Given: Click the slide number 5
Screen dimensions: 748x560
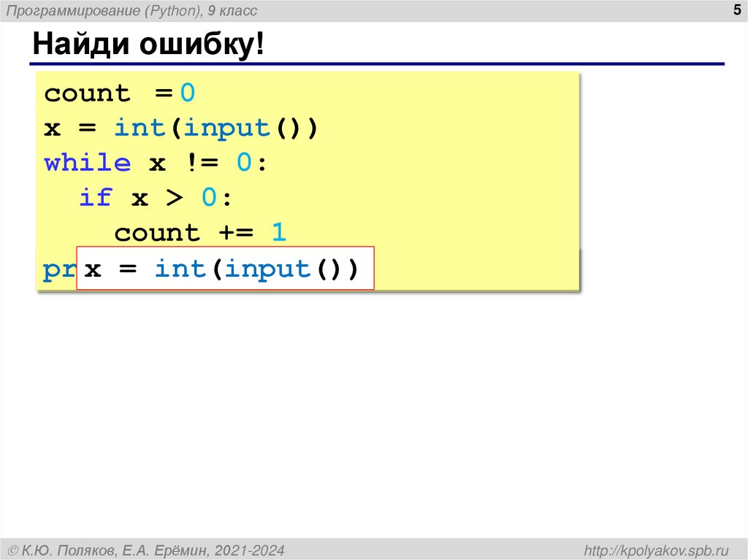Looking at the screenshot, I should coord(737,9).
